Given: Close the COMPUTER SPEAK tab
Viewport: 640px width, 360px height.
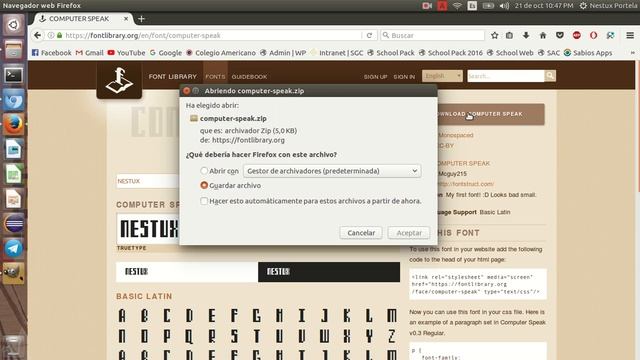Looking at the screenshot, I should coord(126,19).
